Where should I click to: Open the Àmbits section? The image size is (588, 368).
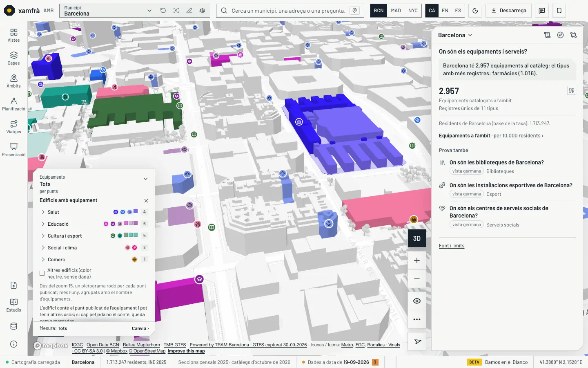click(13, 81)
